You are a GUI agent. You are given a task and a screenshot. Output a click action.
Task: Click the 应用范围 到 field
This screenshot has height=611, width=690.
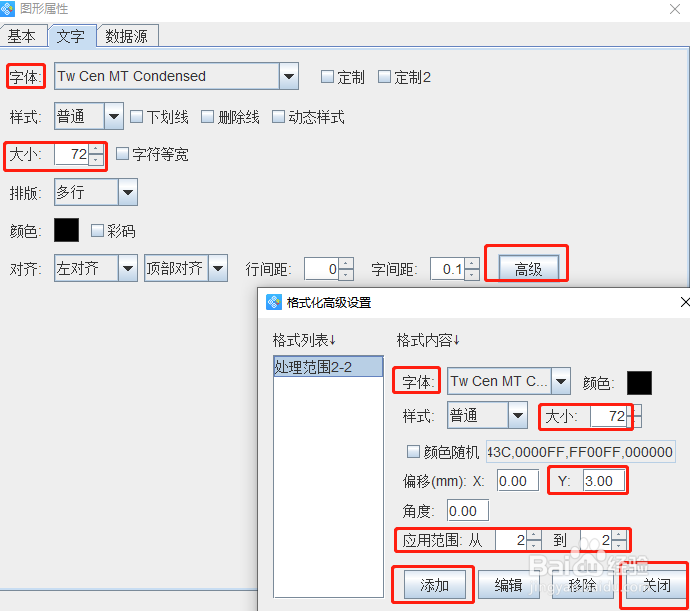(x=596, y=540)
